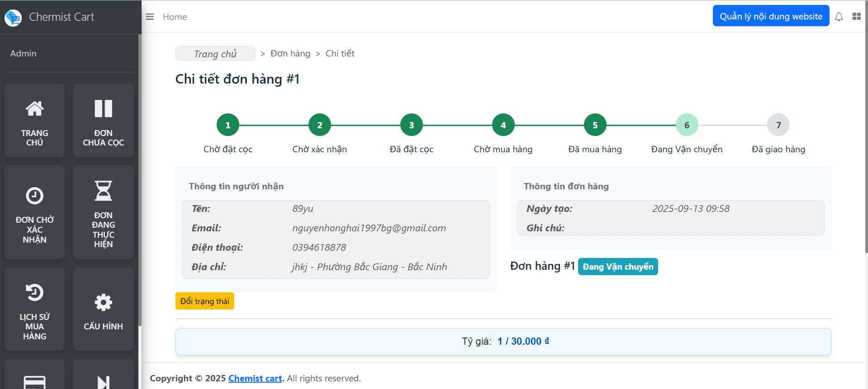Select step 7 Đã giao hàng

pyautogui.click(x=778, y=125)
